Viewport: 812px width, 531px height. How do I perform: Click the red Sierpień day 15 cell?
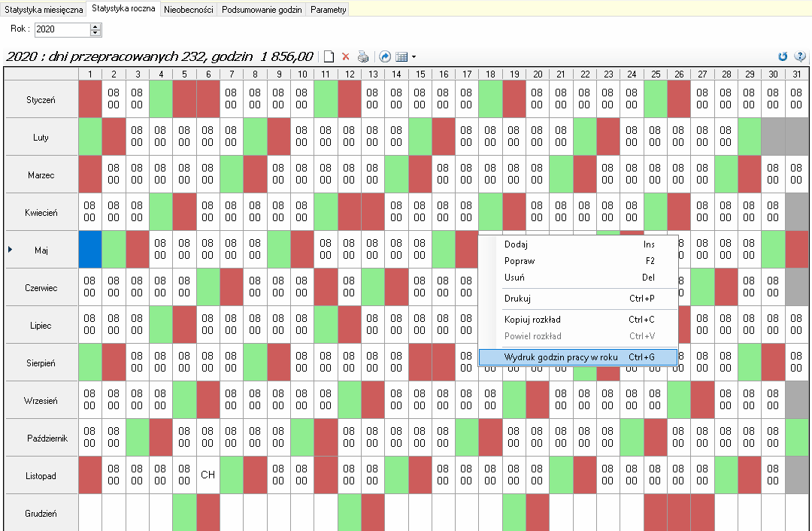(420, 363)
